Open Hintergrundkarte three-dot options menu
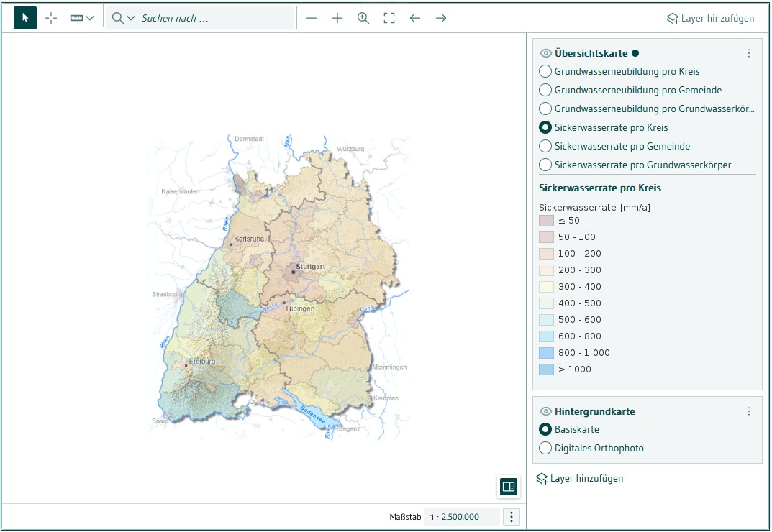The image size is (772, 532). (748, 411)
